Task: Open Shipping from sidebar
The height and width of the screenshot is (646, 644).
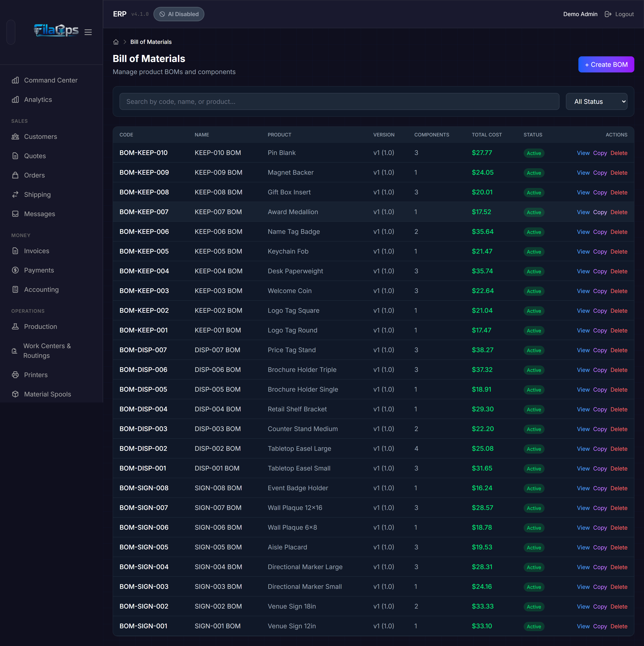Action: 37,195
